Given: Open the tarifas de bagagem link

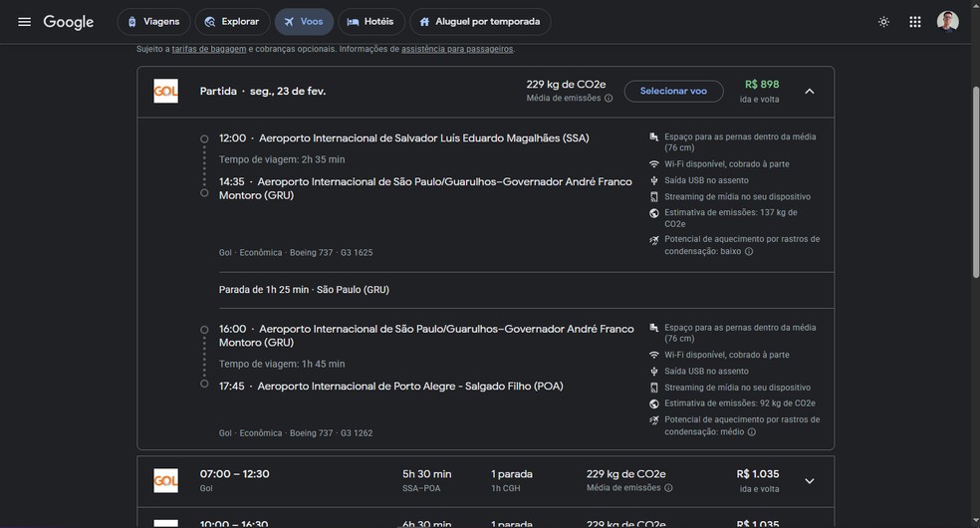Looking at the screenshot, I should [x=208, y=49].
